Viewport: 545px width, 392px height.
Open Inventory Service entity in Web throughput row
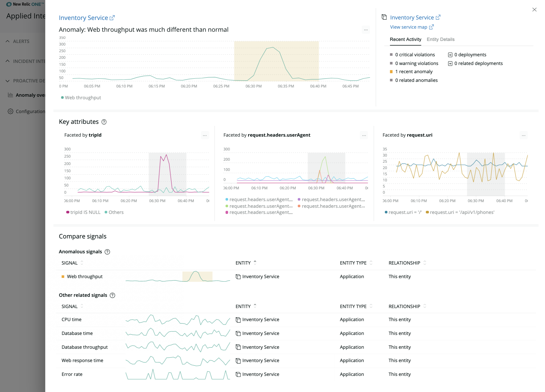pyautogui.click(x=261, y=277)
